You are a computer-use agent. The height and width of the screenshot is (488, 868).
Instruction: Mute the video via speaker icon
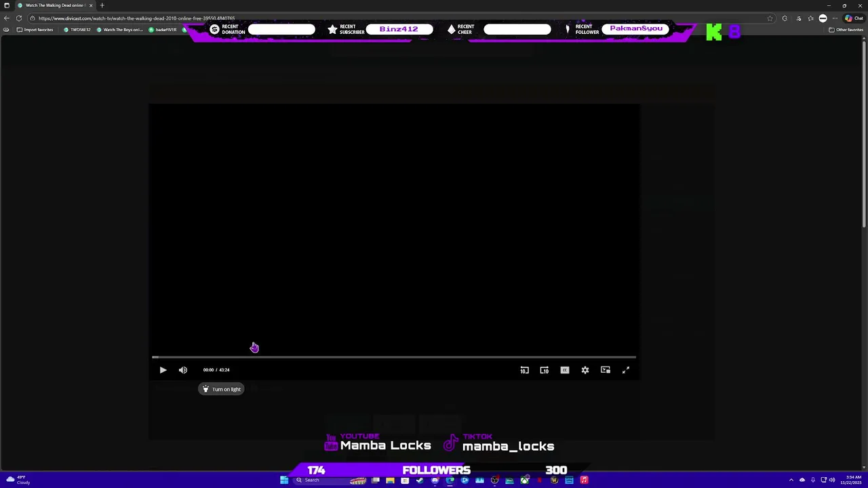tap(183, 370)
